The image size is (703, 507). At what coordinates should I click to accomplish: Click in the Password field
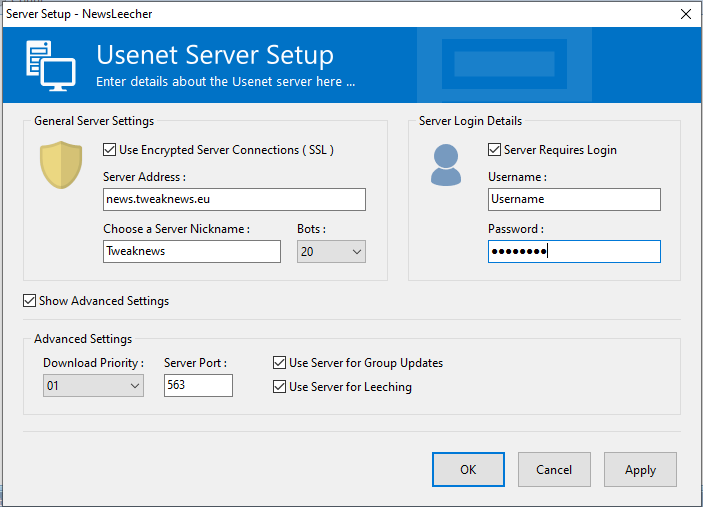coord(574,251)
